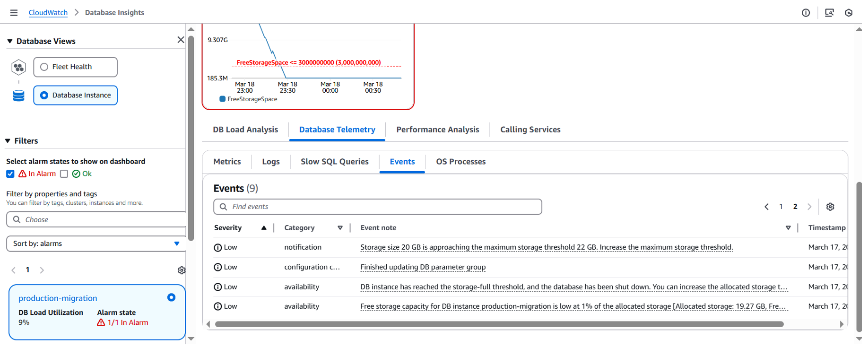The image size is (868, 348).
Task: Switch to the Metrics sub-tab
Action: pyautogui.click(x=227, y=162)
